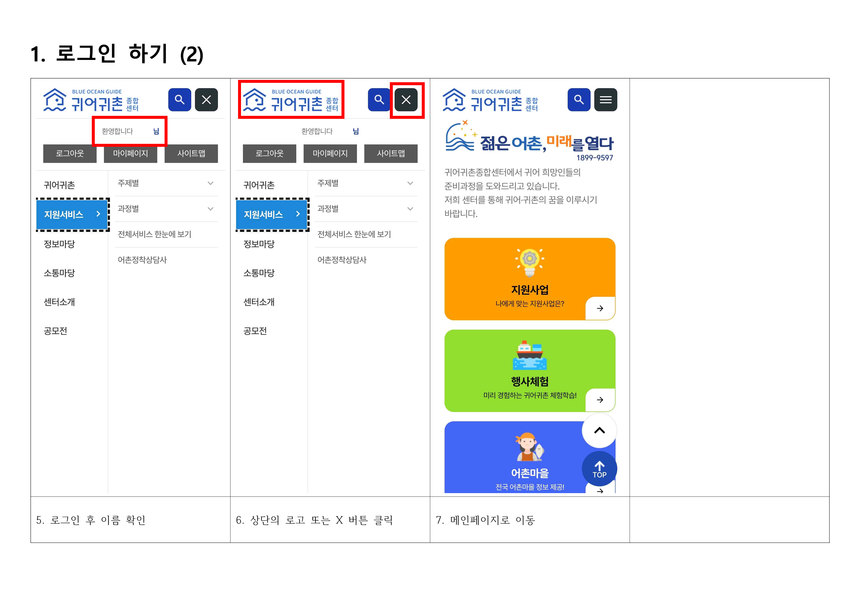Expand 과정별 chevron in second panel

tap(410, 209)
